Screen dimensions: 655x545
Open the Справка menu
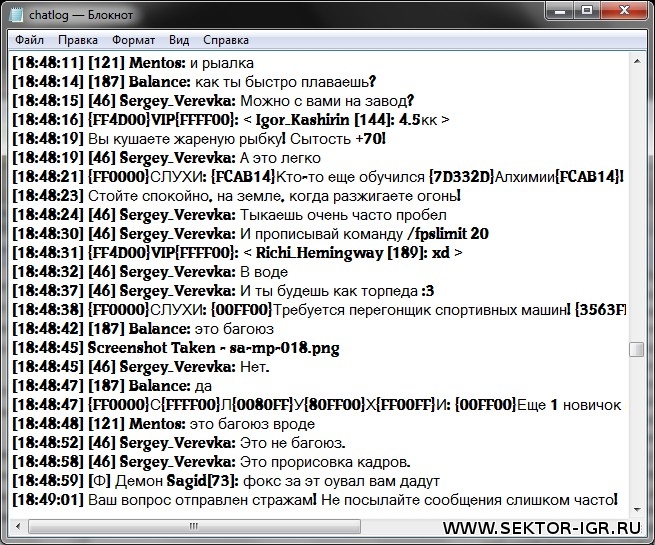(226, 40)
